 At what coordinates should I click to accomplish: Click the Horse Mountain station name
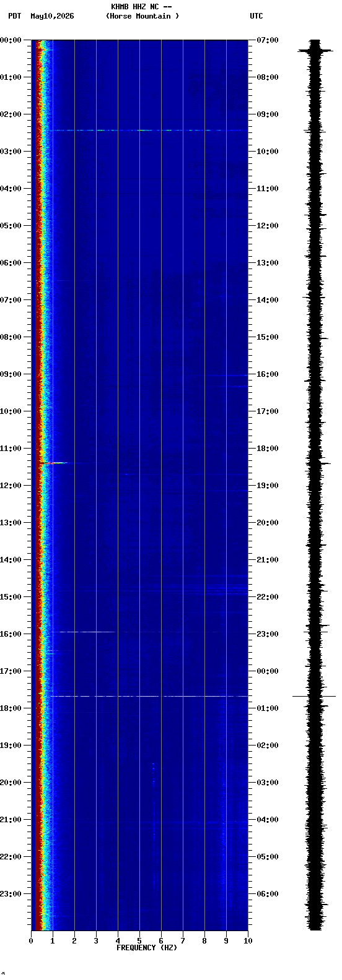tap(142, 16)
